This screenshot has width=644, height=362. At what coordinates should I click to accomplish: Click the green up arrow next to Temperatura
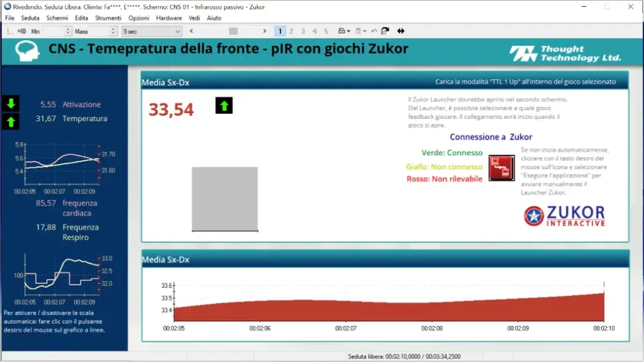coord(11,121)
